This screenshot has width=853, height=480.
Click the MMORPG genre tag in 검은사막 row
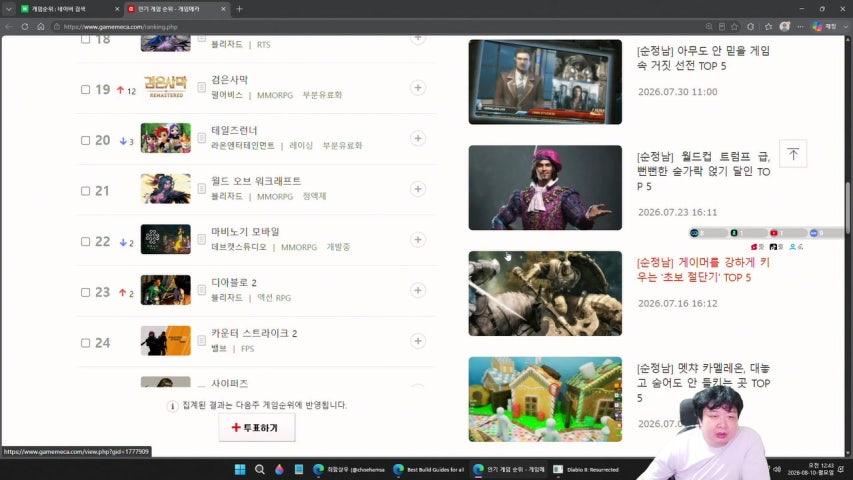click(x=275, y=95)
